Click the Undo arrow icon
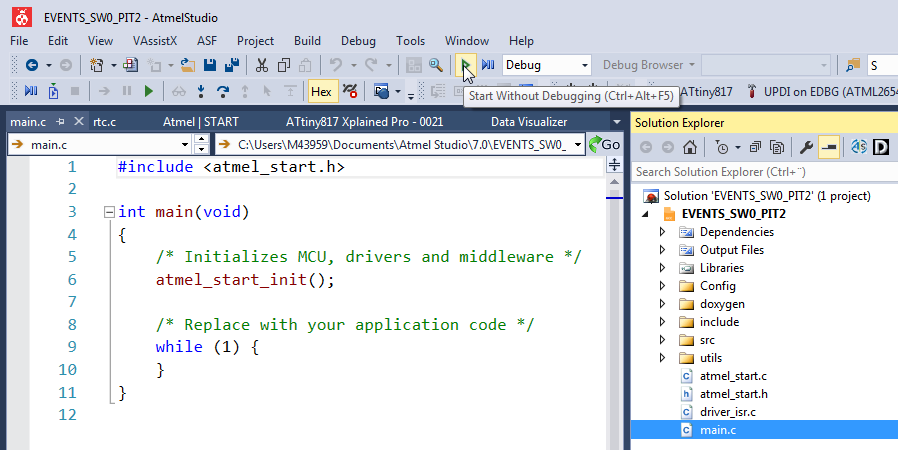This screenshot has height=450, width=898. click(x=336, y=65)
